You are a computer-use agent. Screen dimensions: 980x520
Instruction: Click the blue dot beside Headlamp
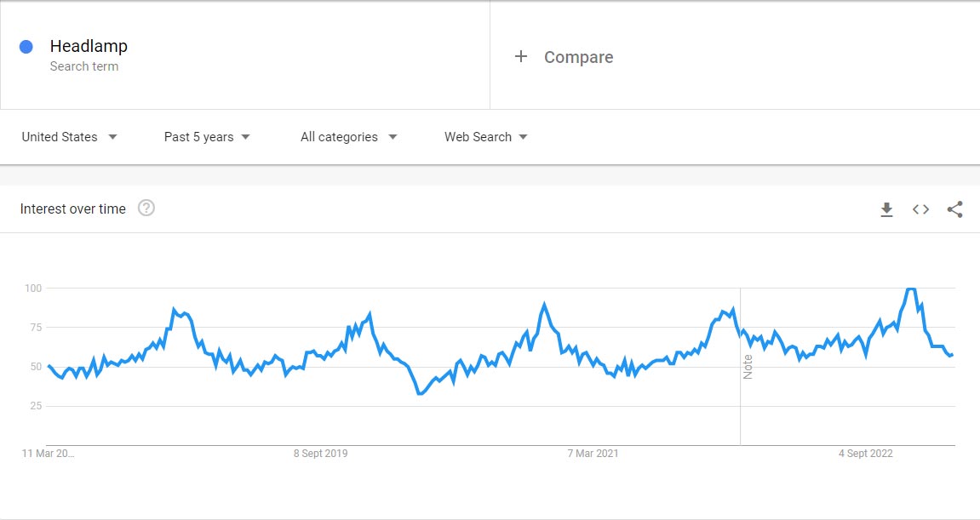click(x=26, y=47)
